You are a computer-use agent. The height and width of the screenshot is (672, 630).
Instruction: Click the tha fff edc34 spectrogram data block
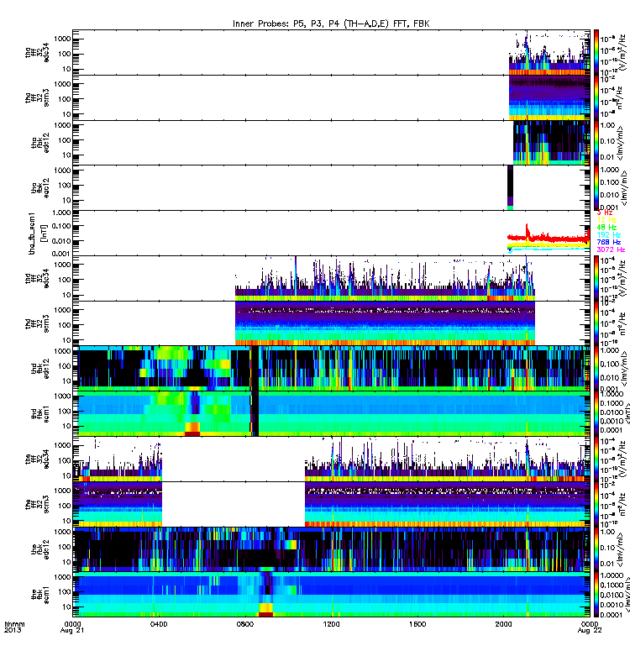[x=549, y=52]
